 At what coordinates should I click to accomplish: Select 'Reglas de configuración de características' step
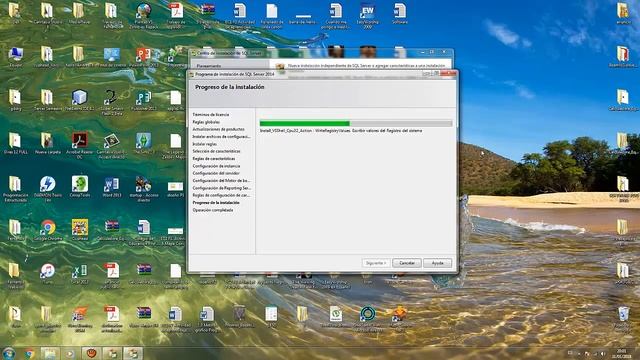coord(221,196)
